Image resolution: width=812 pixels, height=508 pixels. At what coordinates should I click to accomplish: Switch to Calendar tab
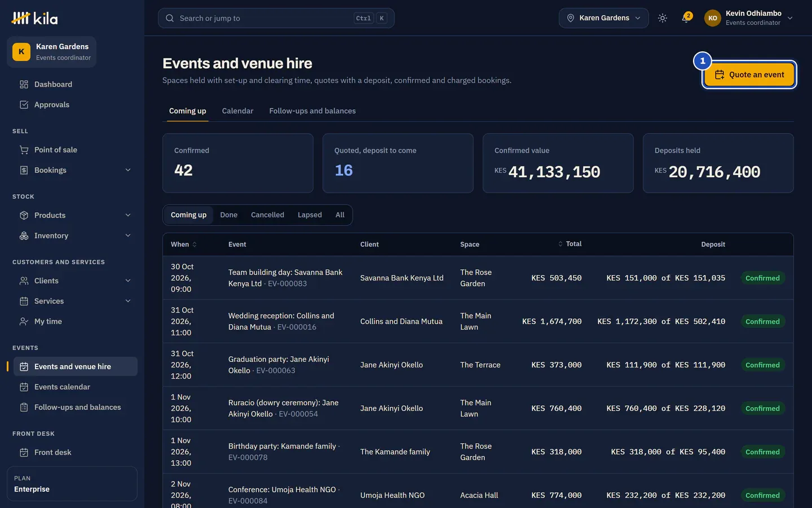tap(237, 111)
